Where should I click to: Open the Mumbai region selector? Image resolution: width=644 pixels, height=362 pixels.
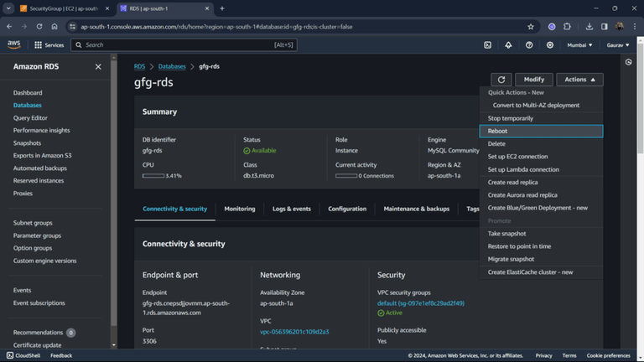[579, 45]
